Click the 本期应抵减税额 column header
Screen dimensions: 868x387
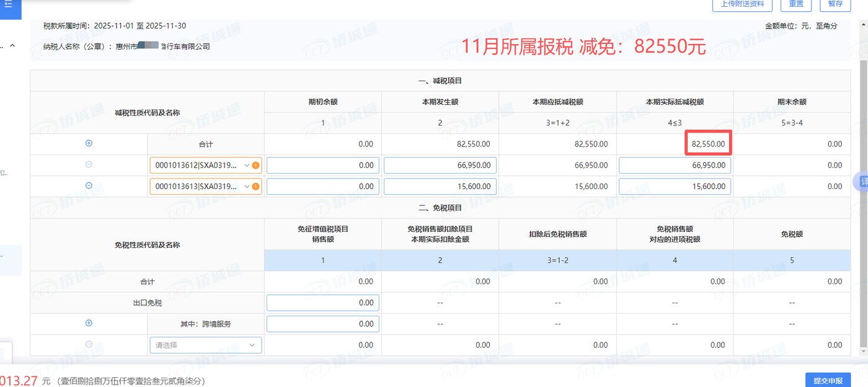(x=557, y=102)
